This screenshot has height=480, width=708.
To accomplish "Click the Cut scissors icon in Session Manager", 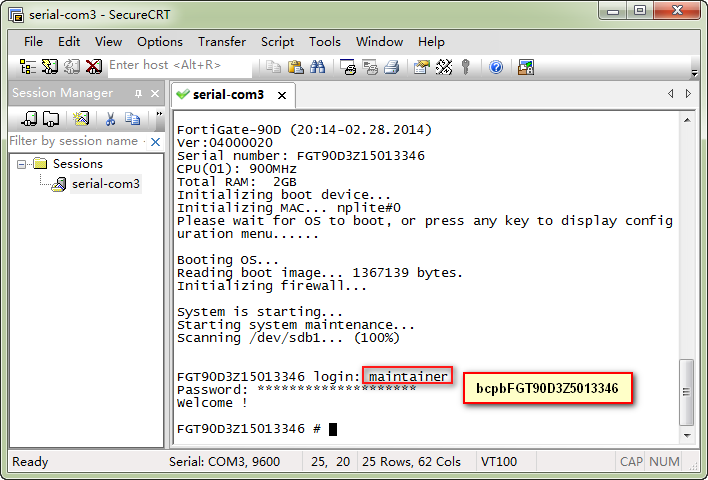I will click(110, 119).
